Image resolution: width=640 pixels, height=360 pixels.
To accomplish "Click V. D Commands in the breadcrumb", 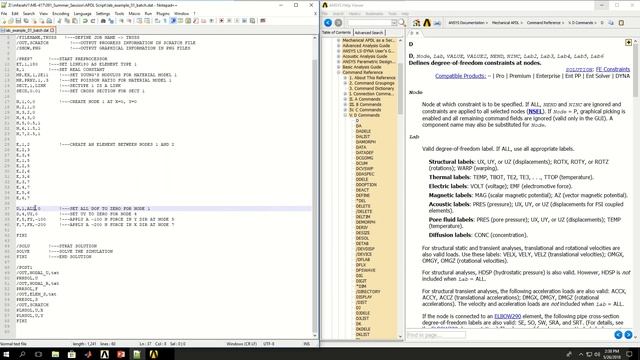I will (x=581, y=23).
